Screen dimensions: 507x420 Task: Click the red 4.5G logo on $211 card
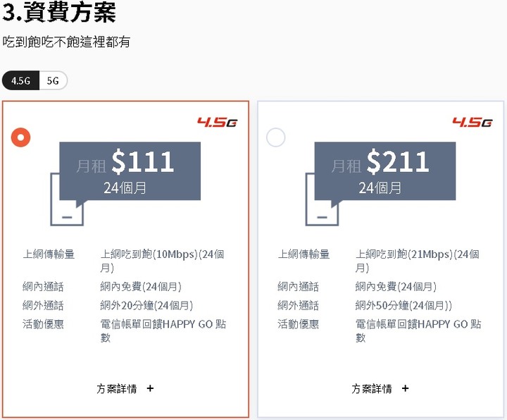472,123
